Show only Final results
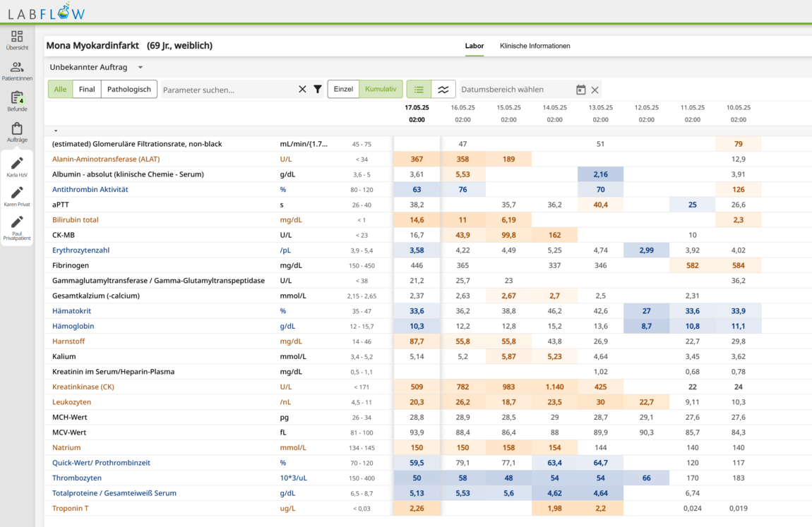 coord(87,90)
